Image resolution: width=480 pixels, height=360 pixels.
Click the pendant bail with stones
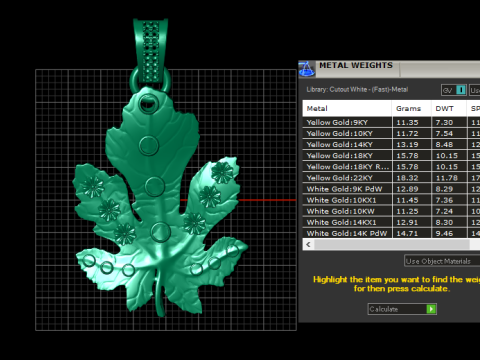(x=151, y=50)
